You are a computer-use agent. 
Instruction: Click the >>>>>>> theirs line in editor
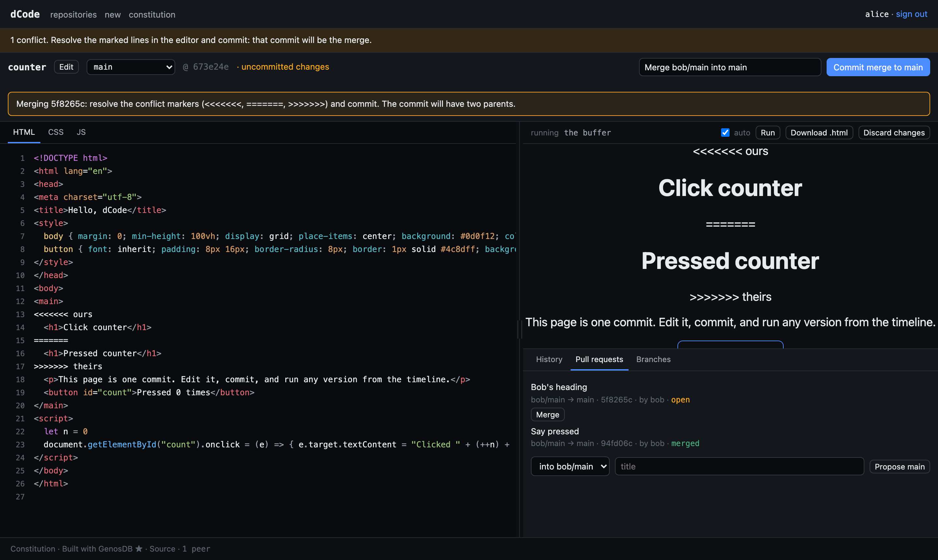(68, 366)
